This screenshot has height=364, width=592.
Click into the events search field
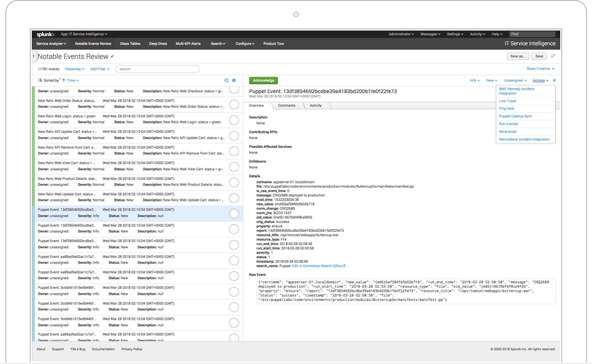click(158, 69)
